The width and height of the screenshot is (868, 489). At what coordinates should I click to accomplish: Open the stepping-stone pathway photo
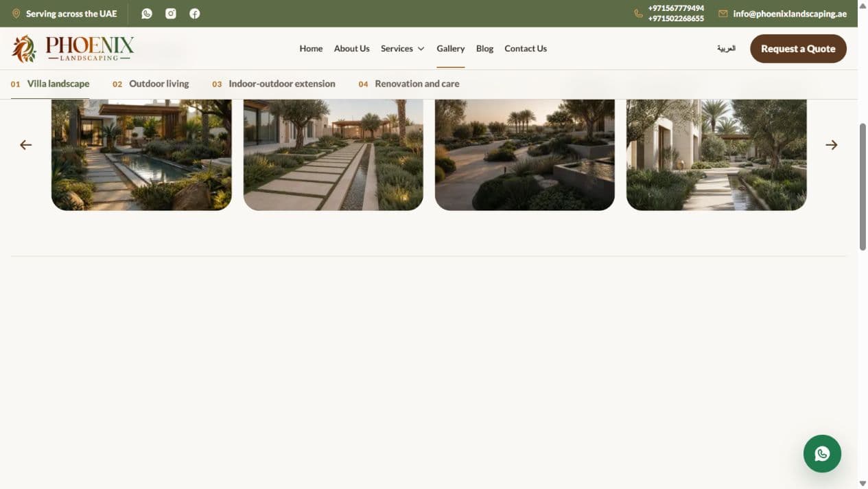333,155
